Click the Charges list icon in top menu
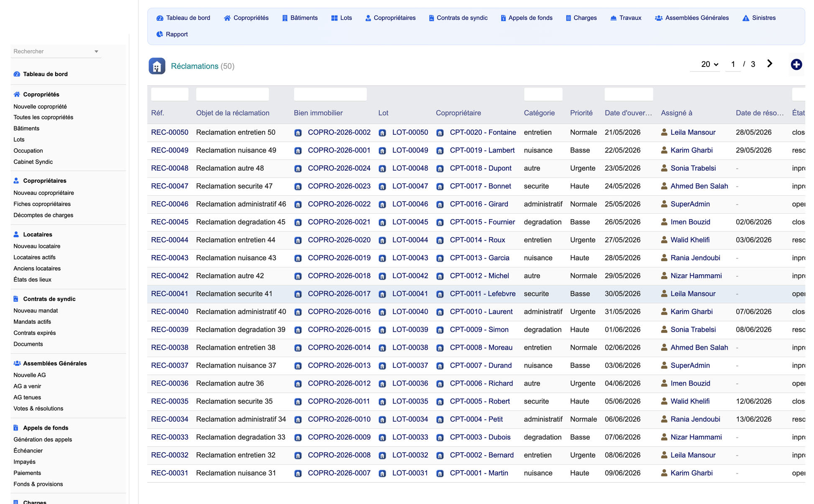814x504 pixels. tap(568, 18)
